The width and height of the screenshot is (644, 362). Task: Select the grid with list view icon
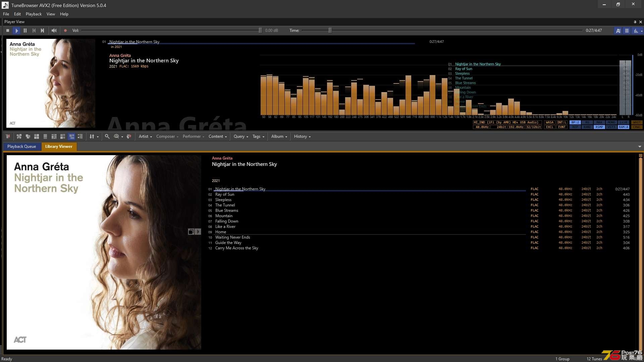(54, 136)
